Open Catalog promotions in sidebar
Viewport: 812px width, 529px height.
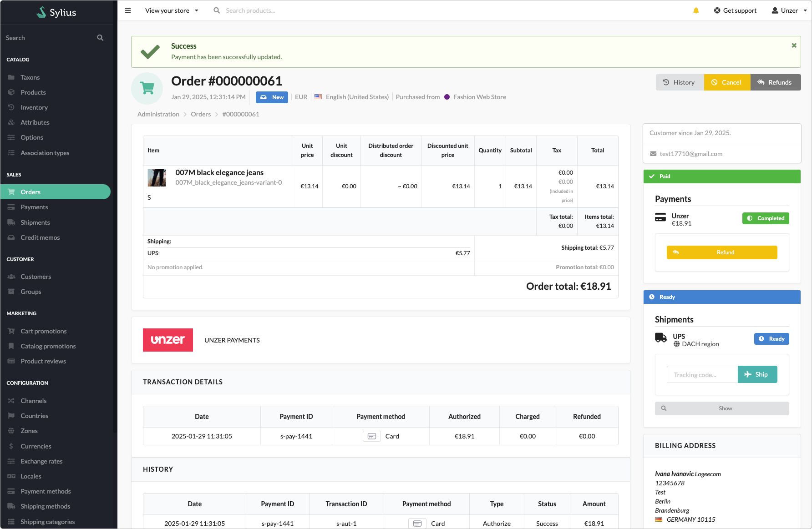tap(48, 346)
